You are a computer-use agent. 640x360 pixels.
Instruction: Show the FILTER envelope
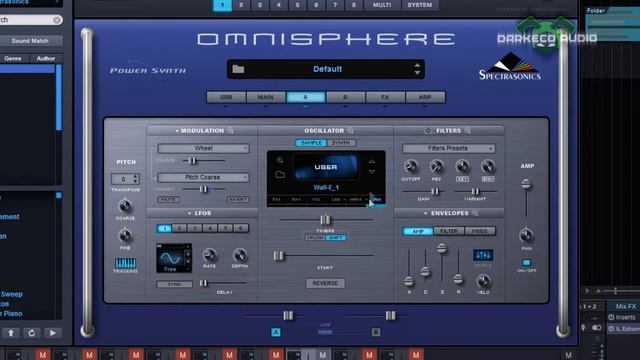pyautogui.click(x=449, y=231)
